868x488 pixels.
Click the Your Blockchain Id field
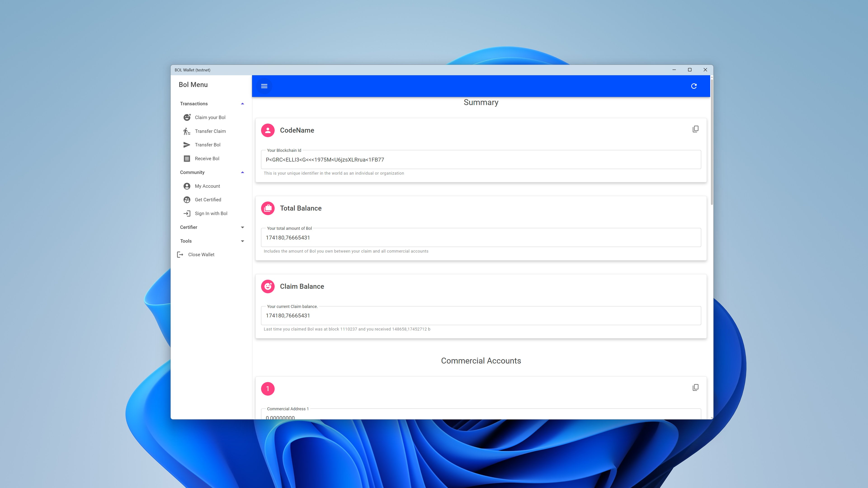[481, 160]
